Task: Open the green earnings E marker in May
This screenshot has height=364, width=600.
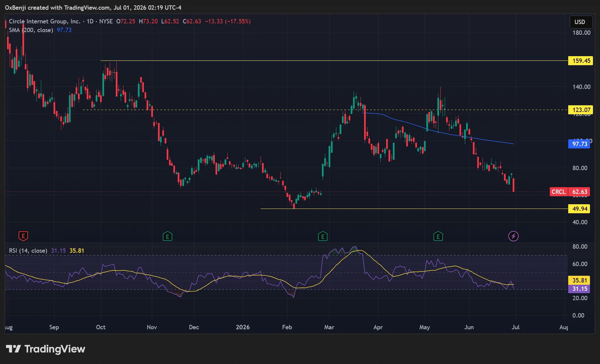Action: coord(438,237)
